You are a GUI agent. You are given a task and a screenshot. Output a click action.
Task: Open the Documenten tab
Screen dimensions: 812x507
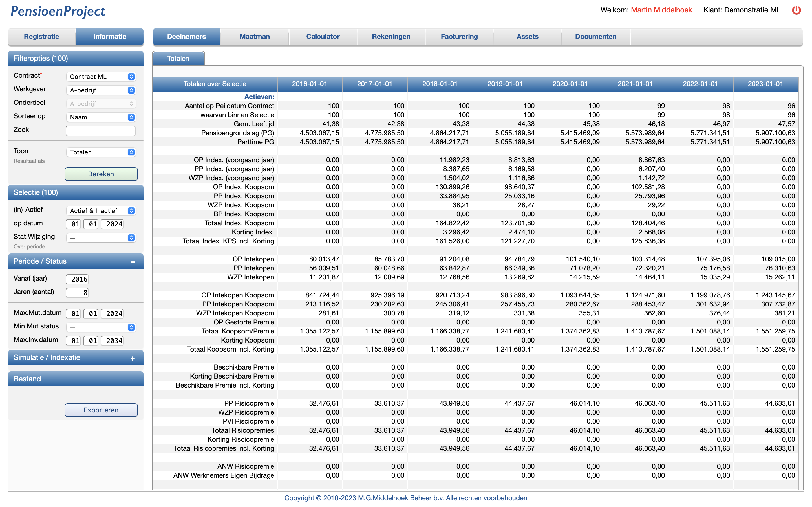[x=595, y=37]
